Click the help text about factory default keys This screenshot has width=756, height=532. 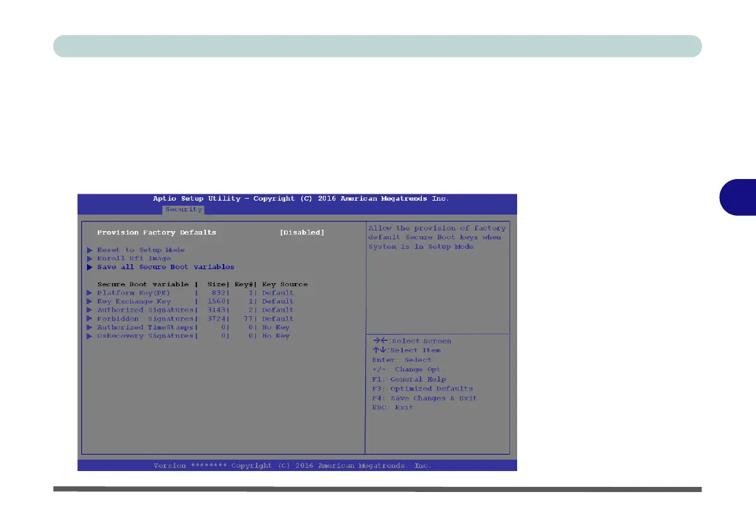(437, 237)
